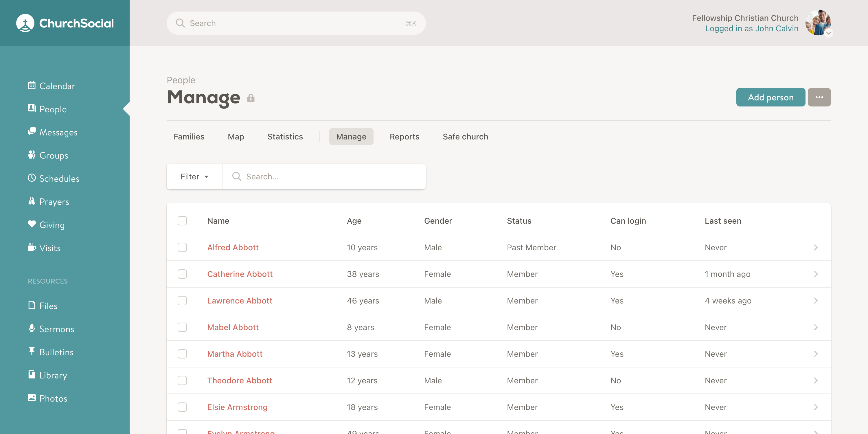The width and height of the screenshot is (868, 434).
Task: Click the Age column header
Action: pyautogui.click(x=354, y=221)
